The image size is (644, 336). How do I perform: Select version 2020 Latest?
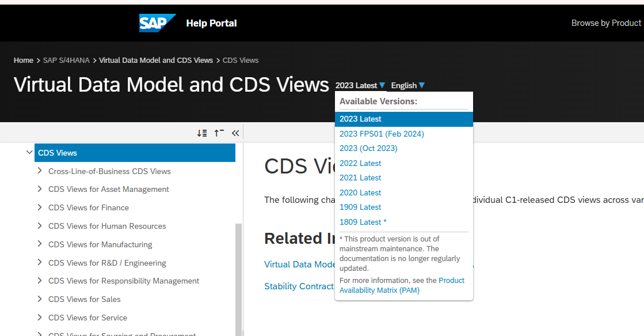(x=360, y=192)
